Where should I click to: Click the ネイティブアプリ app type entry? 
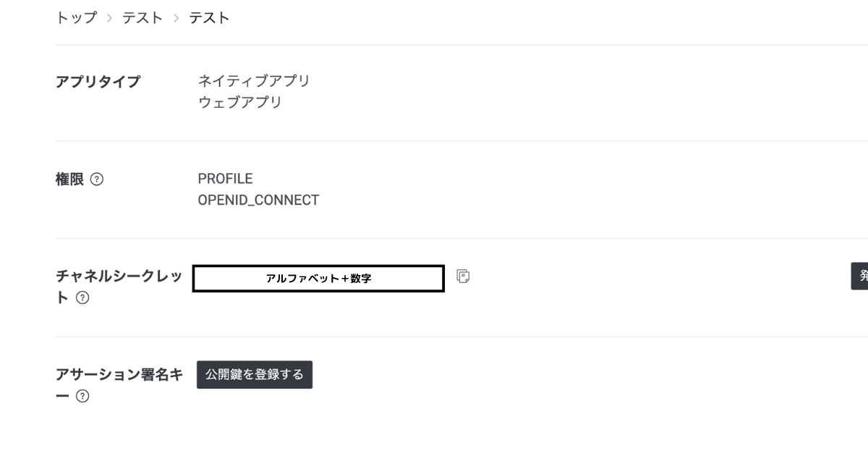(255, 80)
